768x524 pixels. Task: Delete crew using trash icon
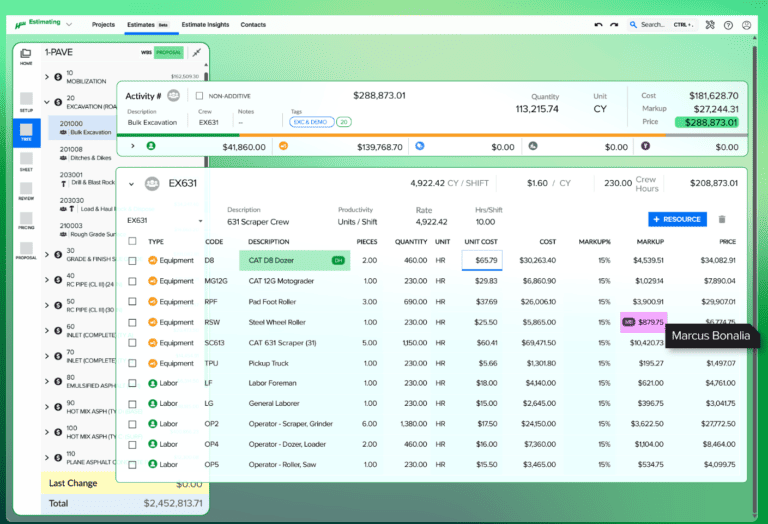click(723, 219)
